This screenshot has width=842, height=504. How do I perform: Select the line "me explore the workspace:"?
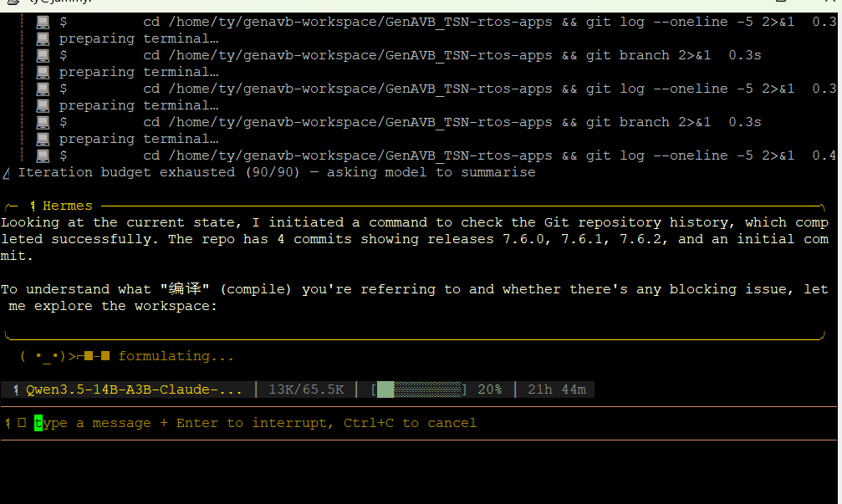pos(113,307)
